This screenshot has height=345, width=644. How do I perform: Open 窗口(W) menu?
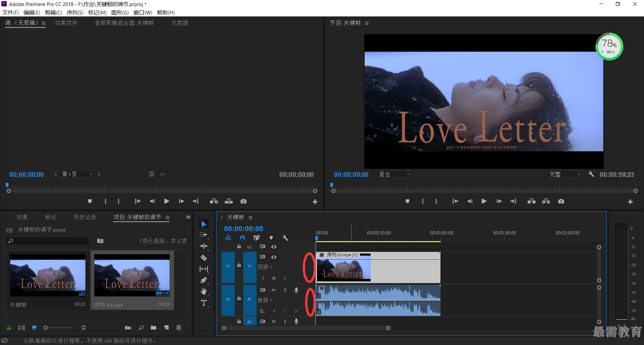[x=143, y=12]
